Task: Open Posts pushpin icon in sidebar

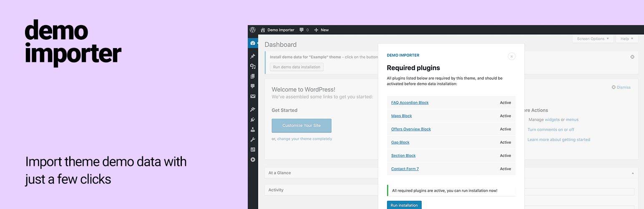Action: tap(253, 56)
